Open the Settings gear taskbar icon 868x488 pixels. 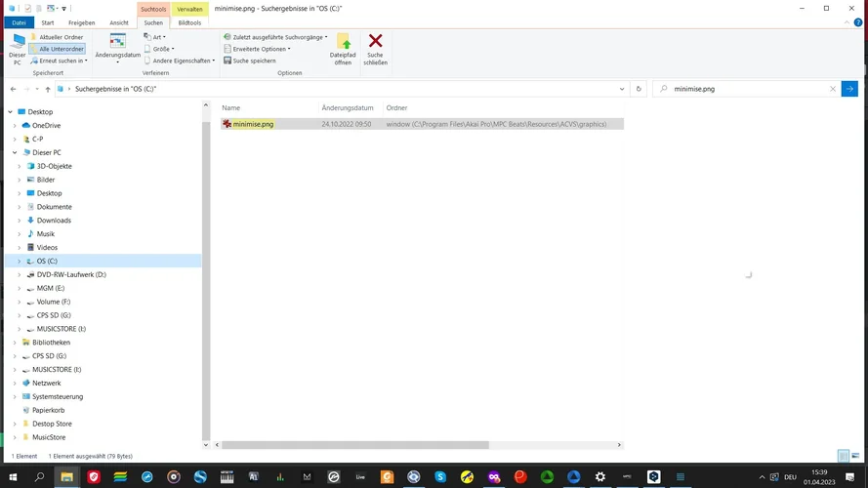coord(600,477)
